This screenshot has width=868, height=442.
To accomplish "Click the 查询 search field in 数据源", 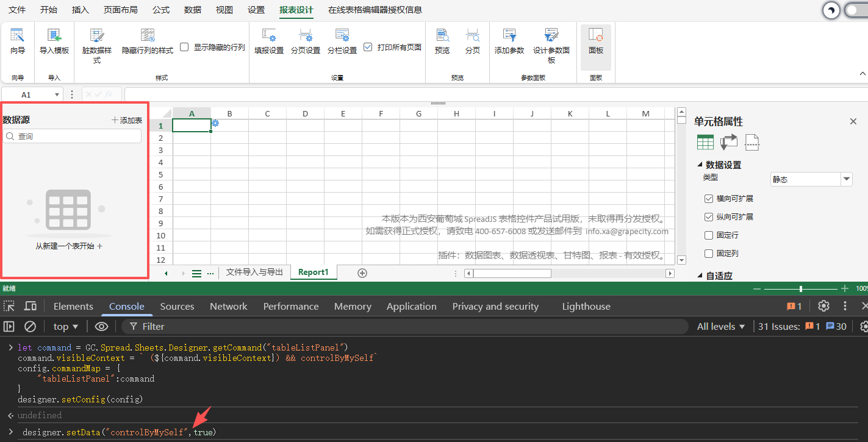I will tap(73, 137).
